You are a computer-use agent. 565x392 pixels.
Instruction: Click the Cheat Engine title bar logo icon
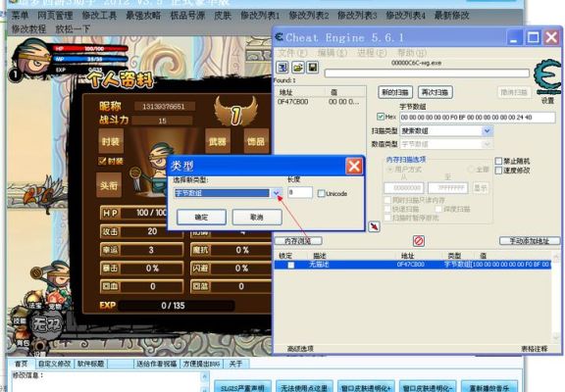point(280,37)
